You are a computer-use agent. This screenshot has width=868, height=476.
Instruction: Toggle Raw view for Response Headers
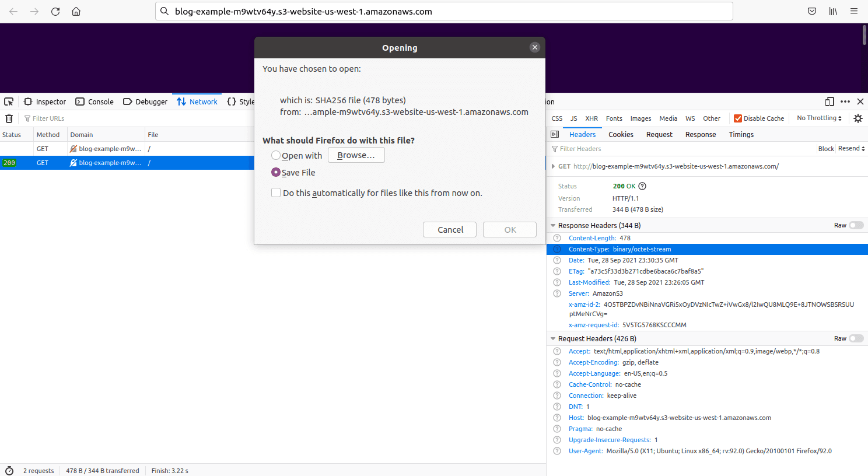click(856, 225)
